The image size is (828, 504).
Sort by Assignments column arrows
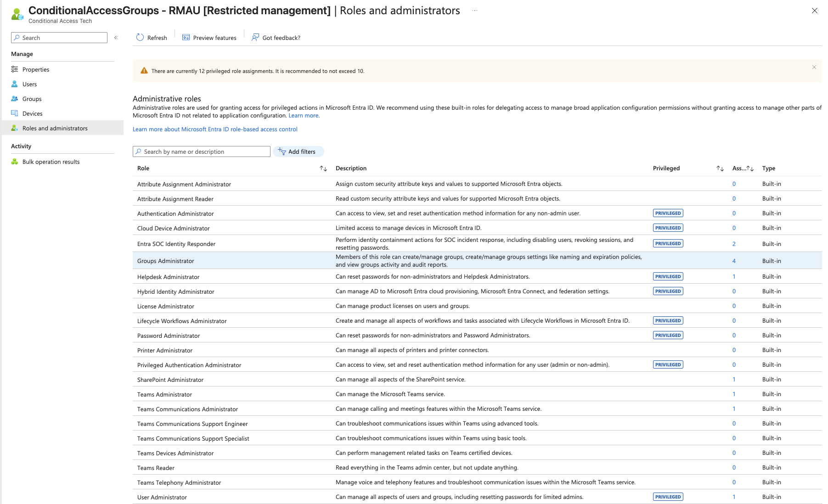click(x=750, y=168)
